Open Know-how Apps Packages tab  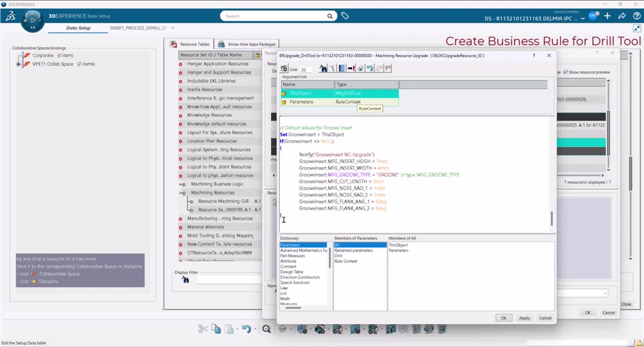click(x=247, y=44)
